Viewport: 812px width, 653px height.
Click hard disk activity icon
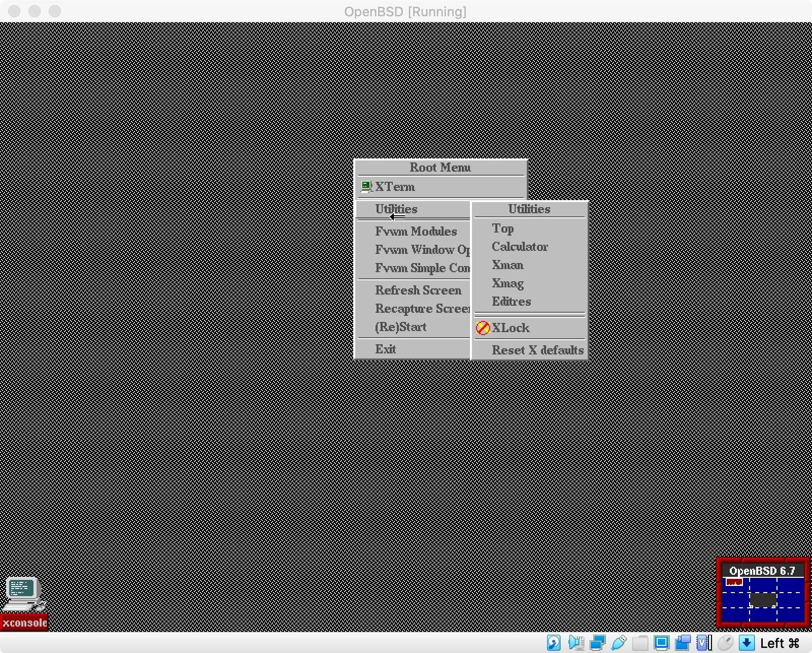(x=554, y=643)
